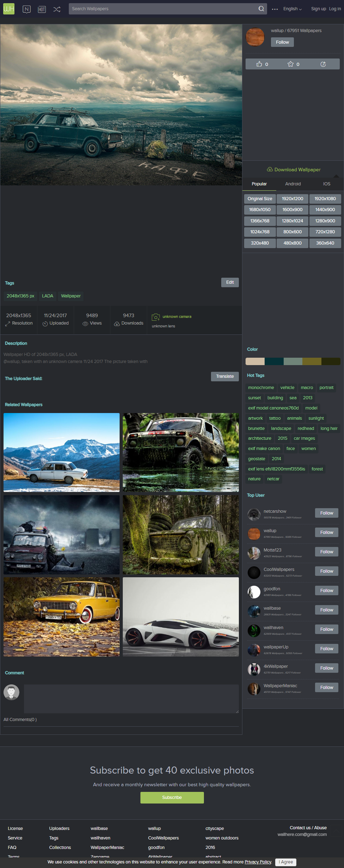Follow the wallup uploader
This screenshot has height=868, width=344.
click(x=282, y=42)
